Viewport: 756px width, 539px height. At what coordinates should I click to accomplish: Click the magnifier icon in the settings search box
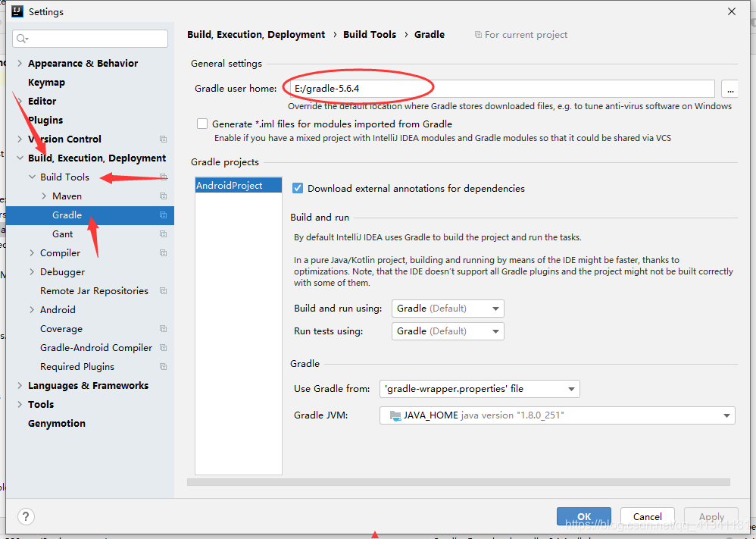(19, 37)
